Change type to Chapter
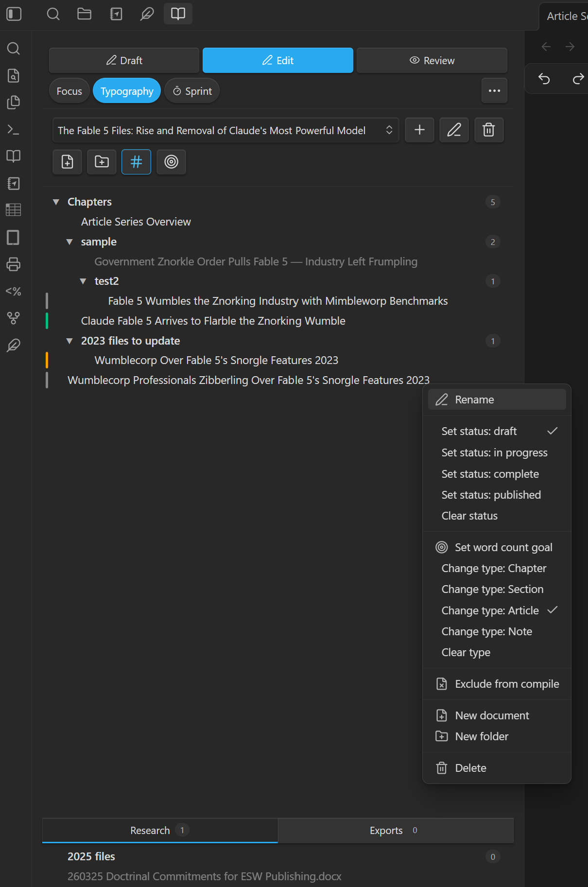Screen dimensions: 588x887 (x=497, y=568)
